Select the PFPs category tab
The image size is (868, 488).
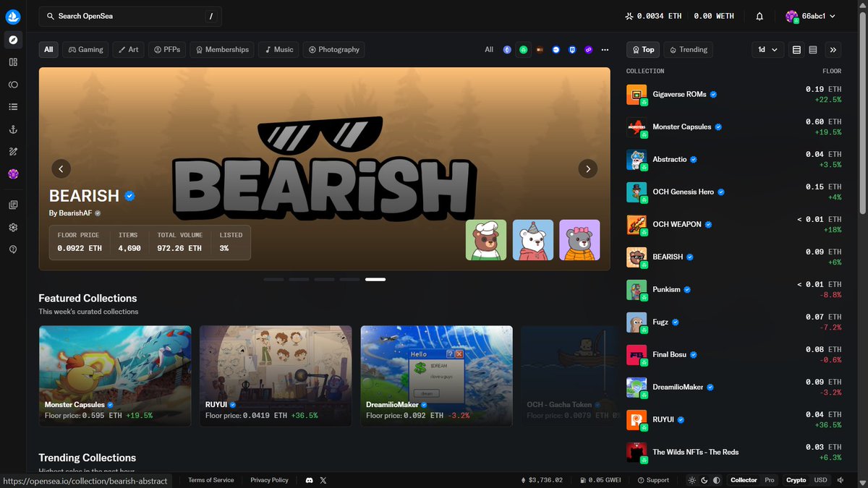[167, 50]
